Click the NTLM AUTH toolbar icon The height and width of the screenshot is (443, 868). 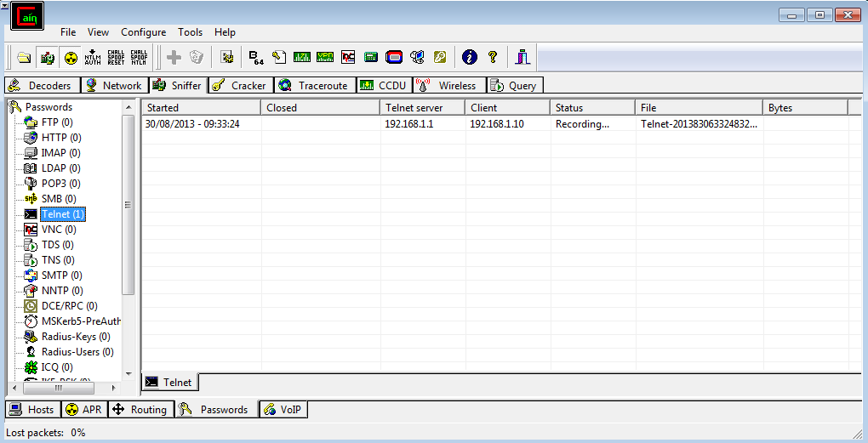point(93,57)
